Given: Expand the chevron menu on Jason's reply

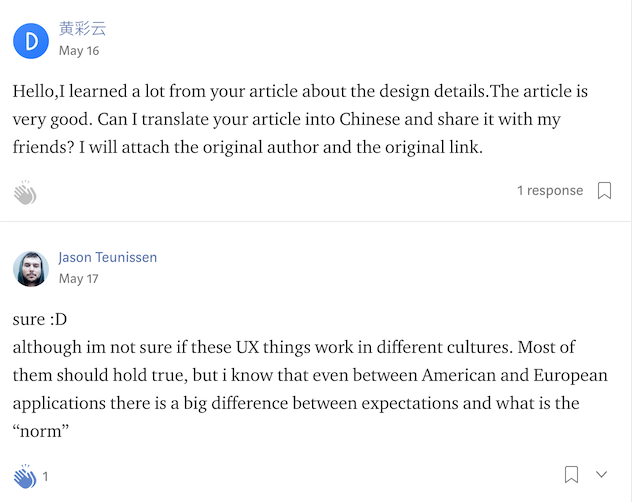Looking at the screenshot, I should pyautogui.click(x=601, y=475).
